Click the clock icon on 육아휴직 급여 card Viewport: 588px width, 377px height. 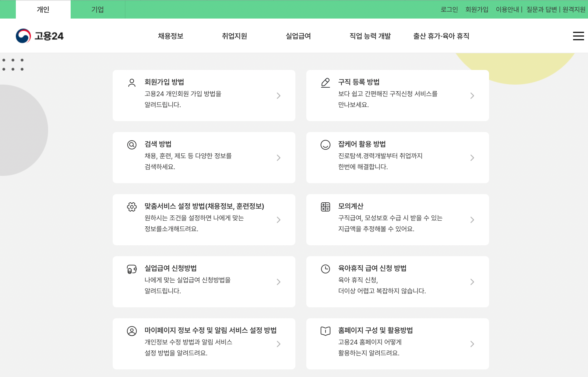click(x=325, y=269)
